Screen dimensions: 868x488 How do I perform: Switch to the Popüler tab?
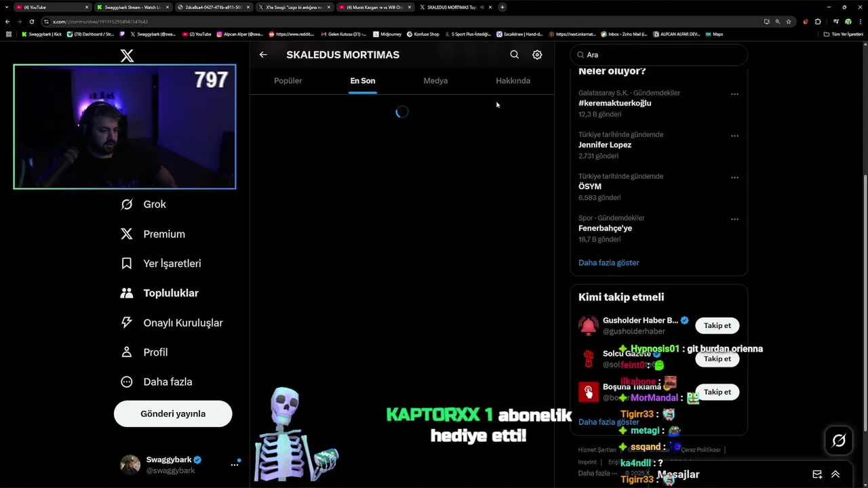[x=288, y=81]
